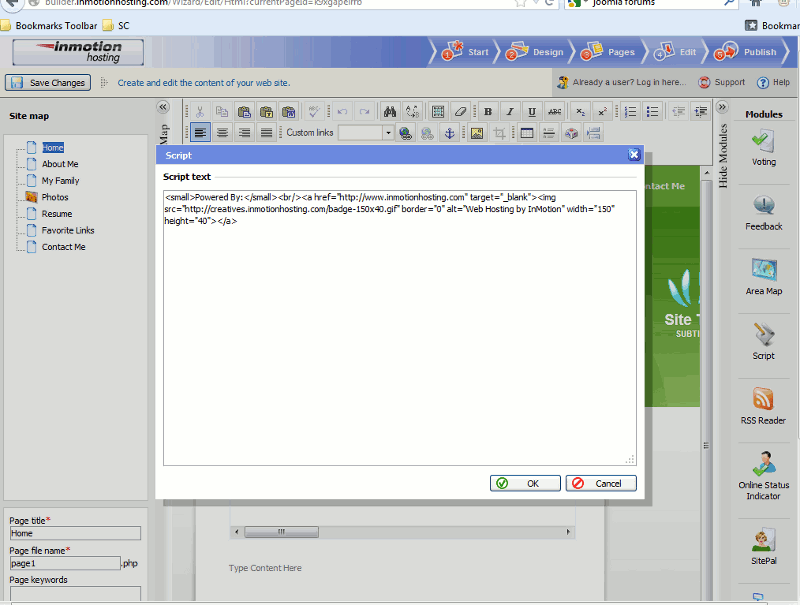Go to the Design step tab

click(535, 52)
